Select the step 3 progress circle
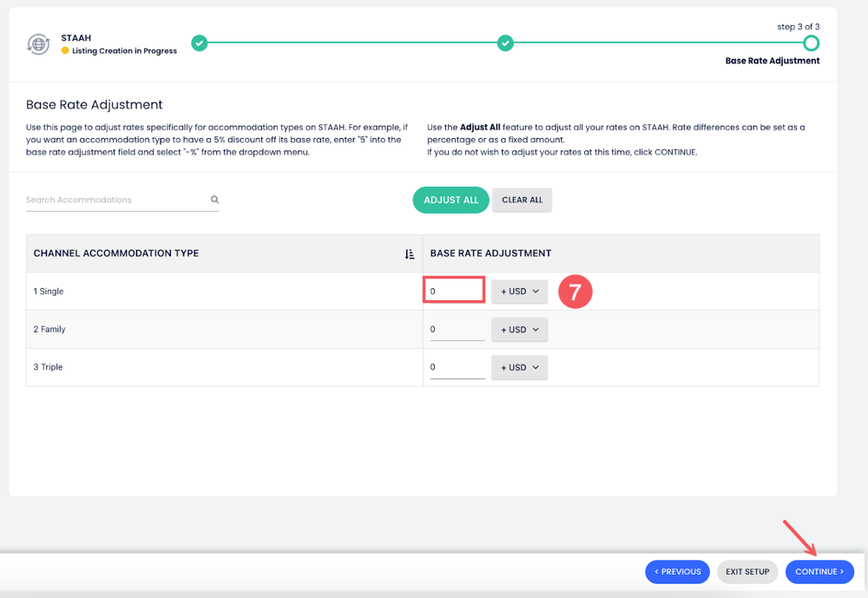 tap(811, 43)
